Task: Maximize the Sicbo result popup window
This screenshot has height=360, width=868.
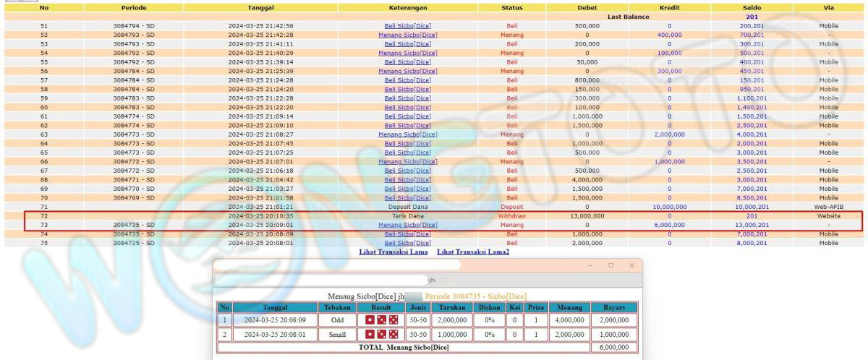Action: click(x=610, y=266)
